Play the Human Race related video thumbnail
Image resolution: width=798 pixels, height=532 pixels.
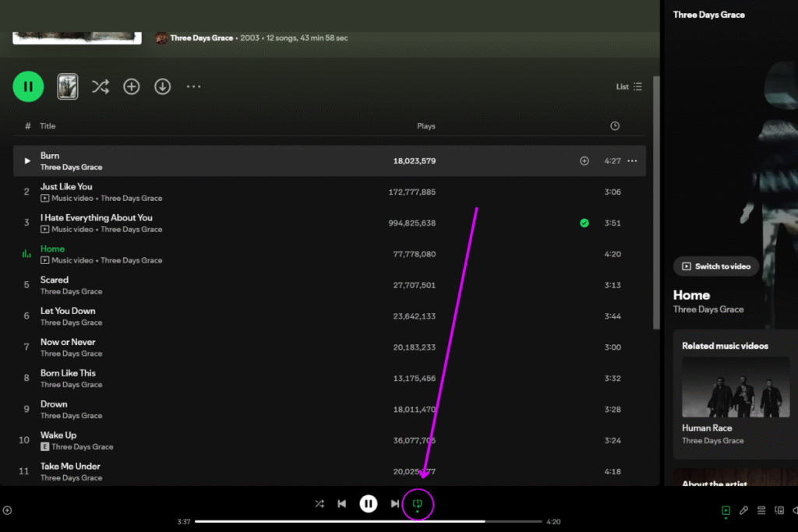coord(736,387)
